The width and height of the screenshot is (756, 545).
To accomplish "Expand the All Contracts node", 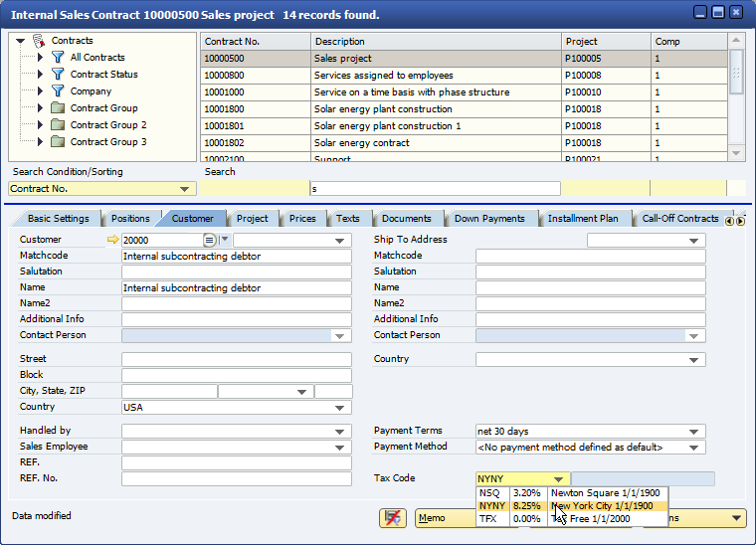I will (x=41, y=58).
